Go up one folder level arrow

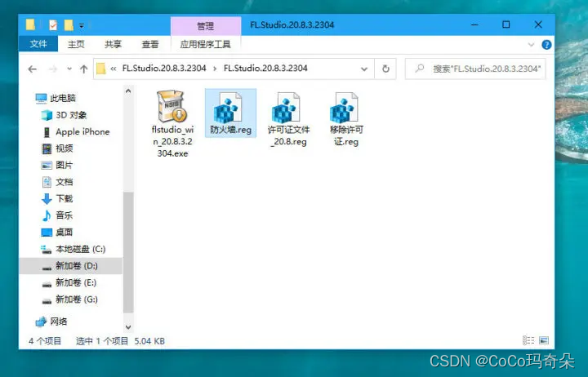click(83, 69)
